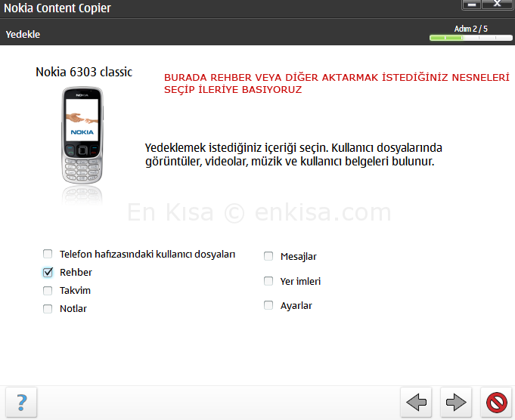Check the Notlar option
The image size is (515, 420).
(48, 309)
